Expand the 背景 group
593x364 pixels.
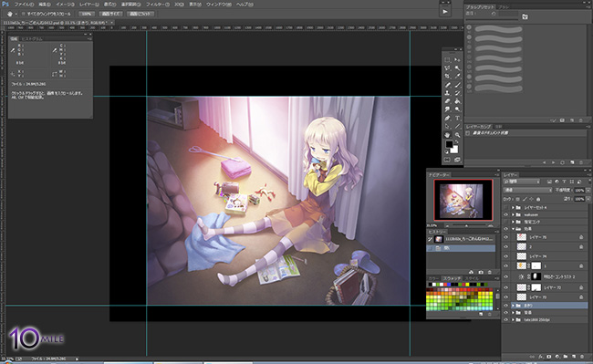coord(514,313)
